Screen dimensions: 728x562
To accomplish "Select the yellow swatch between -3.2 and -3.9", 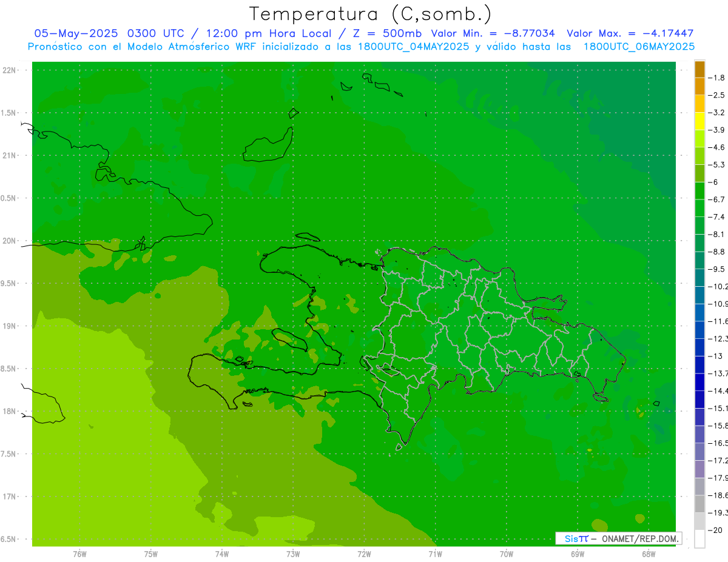I will [x=699, y=121].
